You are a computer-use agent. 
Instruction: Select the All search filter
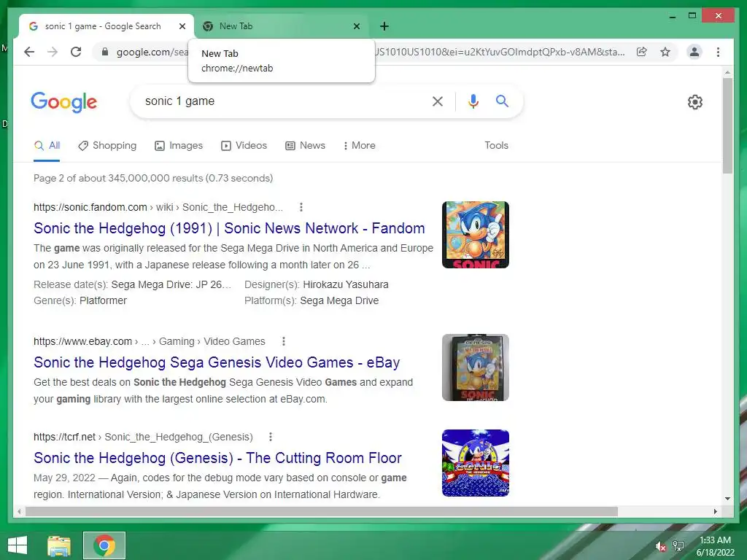(47, 146)
